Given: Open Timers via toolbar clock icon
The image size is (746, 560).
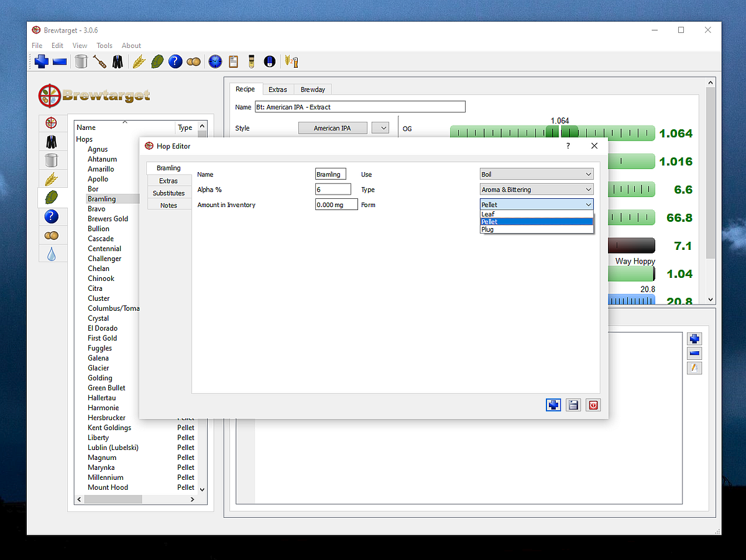Looking at the screenshot, I should tap(215, 61).
